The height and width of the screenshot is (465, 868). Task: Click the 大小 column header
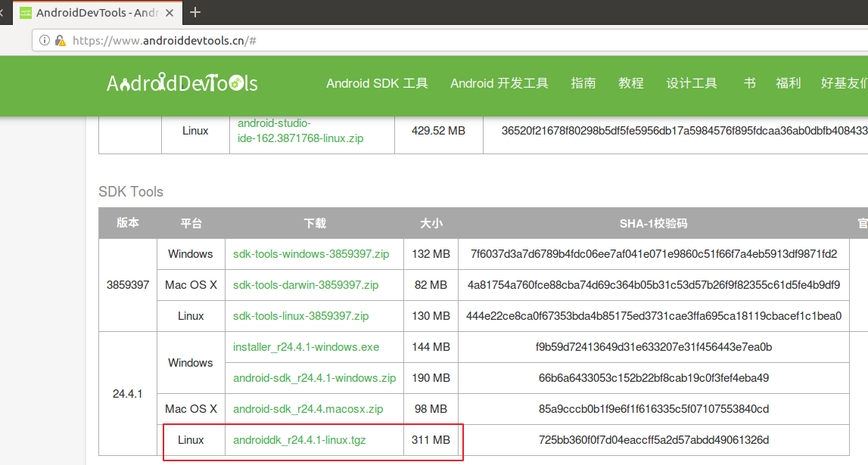[x=431, y=223]
